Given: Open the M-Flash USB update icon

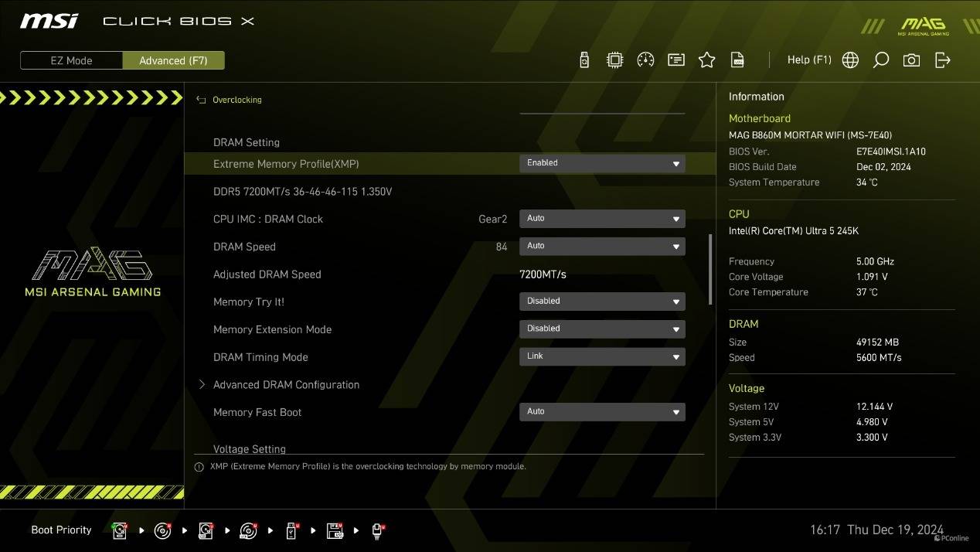Looking at the screenshot, I should tap(584, 60).
